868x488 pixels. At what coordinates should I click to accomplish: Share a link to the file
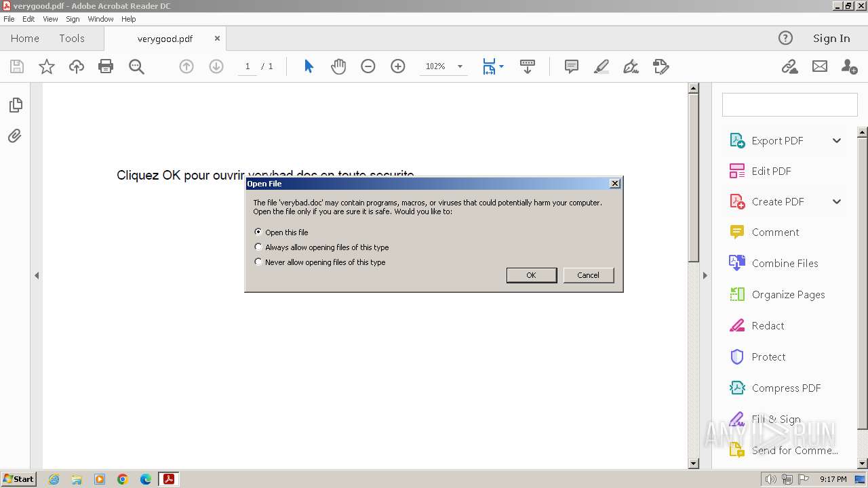tap(789, 66)
